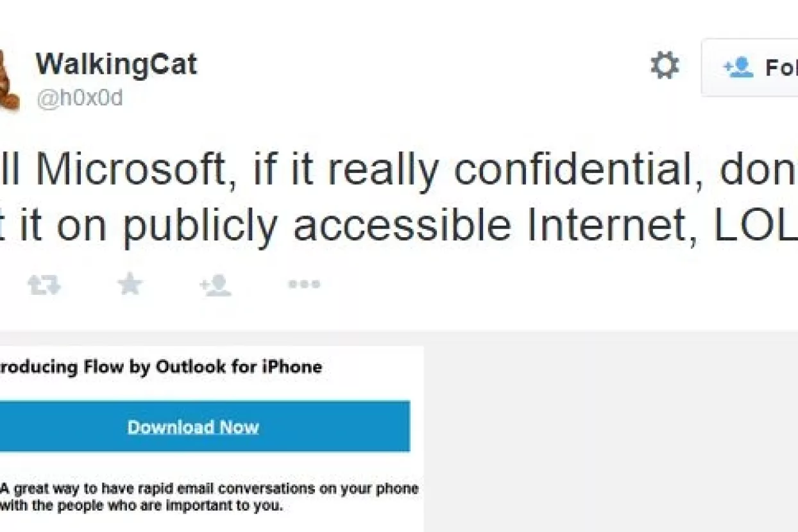This screenshot has height=532, width=798.
Task: Select the Flow by Outlook promo image
Action: click(212, 436)
